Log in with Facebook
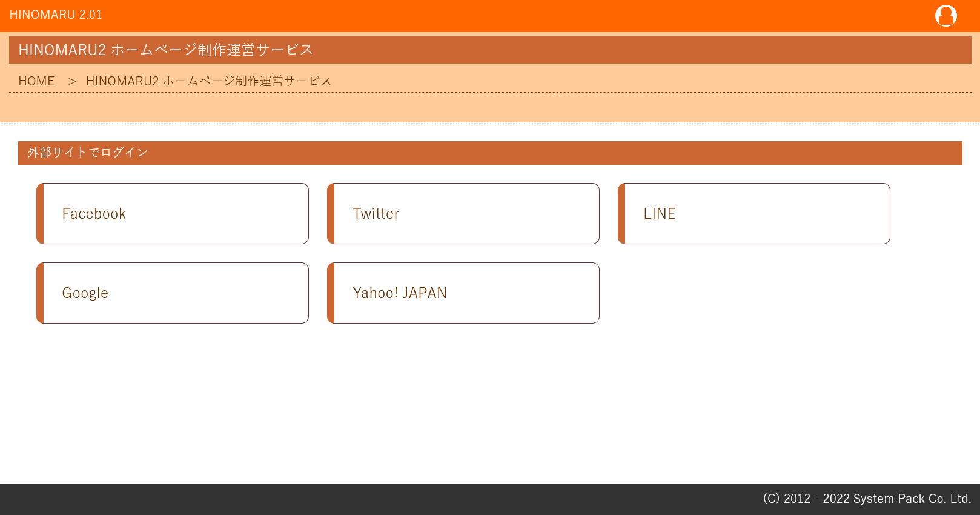Screen dimensions: 980x515 tap(173, 214)
